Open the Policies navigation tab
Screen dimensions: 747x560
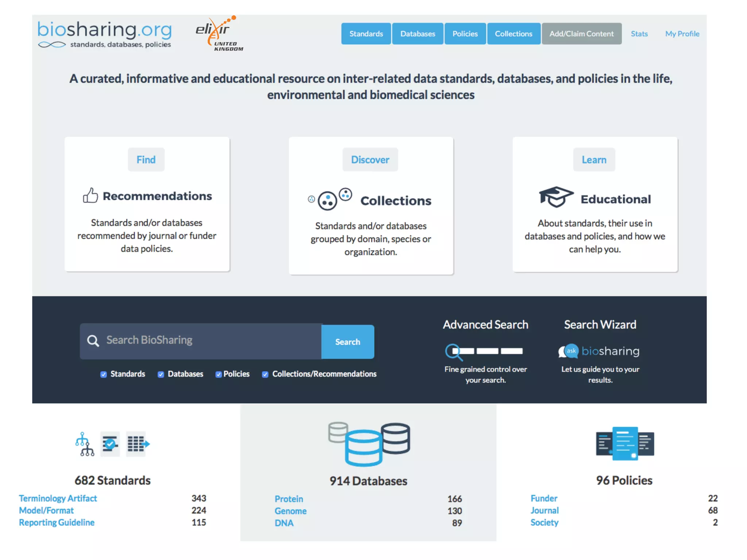tap(465, 34)
